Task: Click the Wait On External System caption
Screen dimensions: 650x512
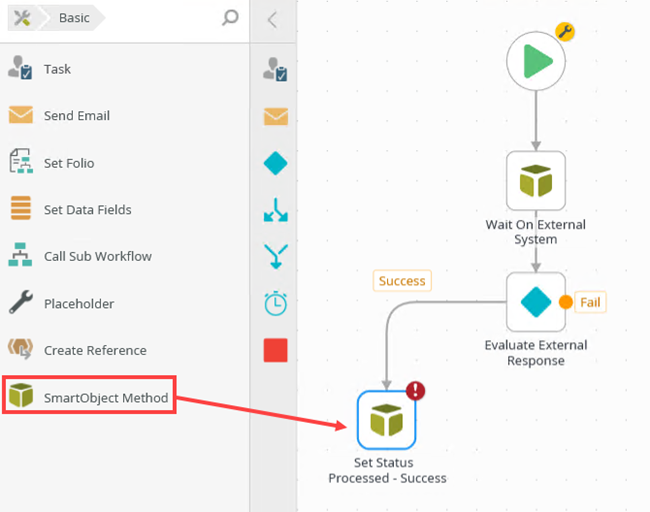Action: (536, 232)
